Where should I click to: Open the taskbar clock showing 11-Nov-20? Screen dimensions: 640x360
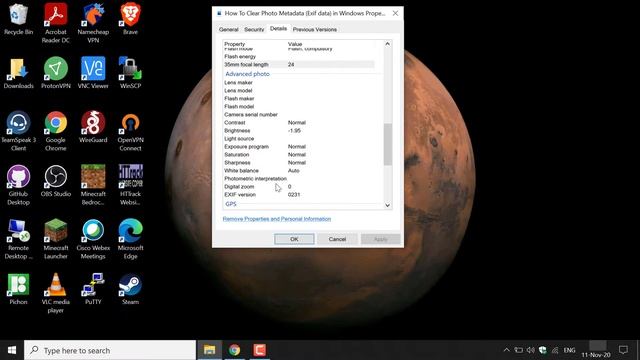[x=596, y=351]
